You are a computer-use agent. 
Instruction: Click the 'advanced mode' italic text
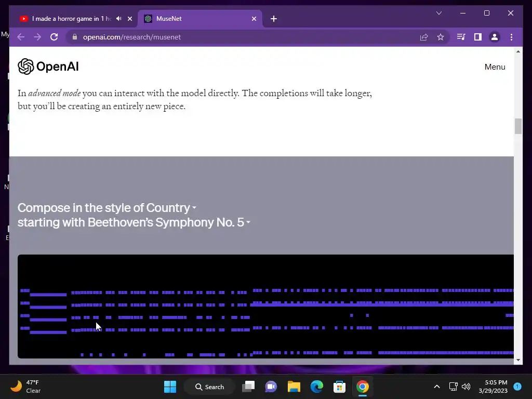pos(54,94)
